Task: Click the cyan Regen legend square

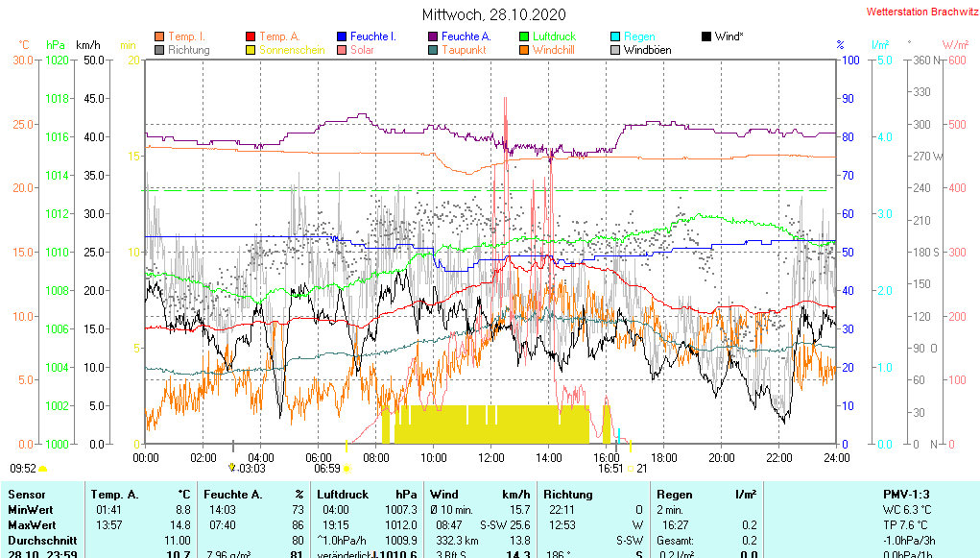Action: (616, 36)
